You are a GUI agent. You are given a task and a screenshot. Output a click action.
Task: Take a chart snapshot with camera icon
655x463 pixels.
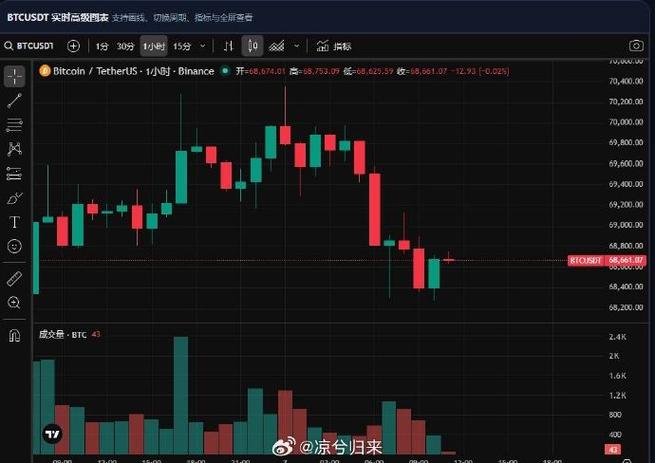click(x=636, y=46)
